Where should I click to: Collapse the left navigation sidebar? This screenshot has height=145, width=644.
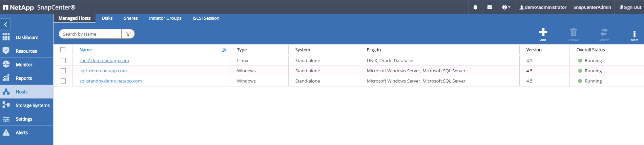5,24
